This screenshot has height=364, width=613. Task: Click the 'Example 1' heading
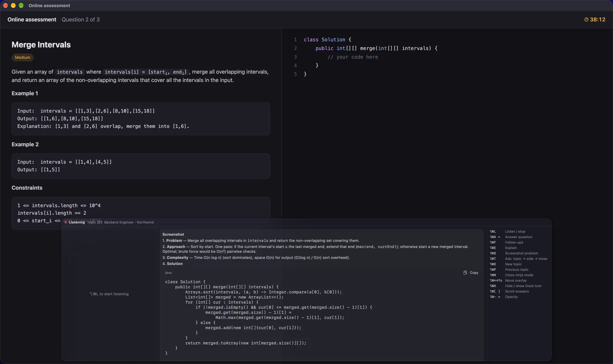(25, 94)
